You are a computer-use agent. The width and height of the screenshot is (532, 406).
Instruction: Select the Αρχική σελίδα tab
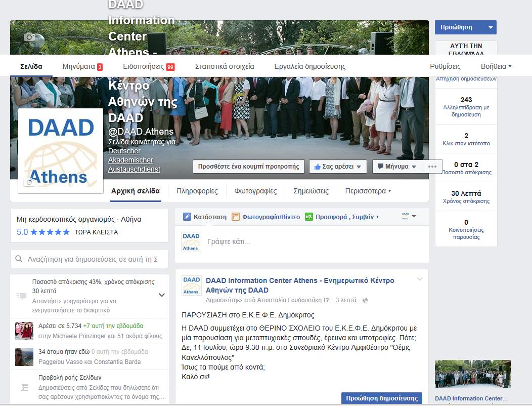[x=136, y=191]
